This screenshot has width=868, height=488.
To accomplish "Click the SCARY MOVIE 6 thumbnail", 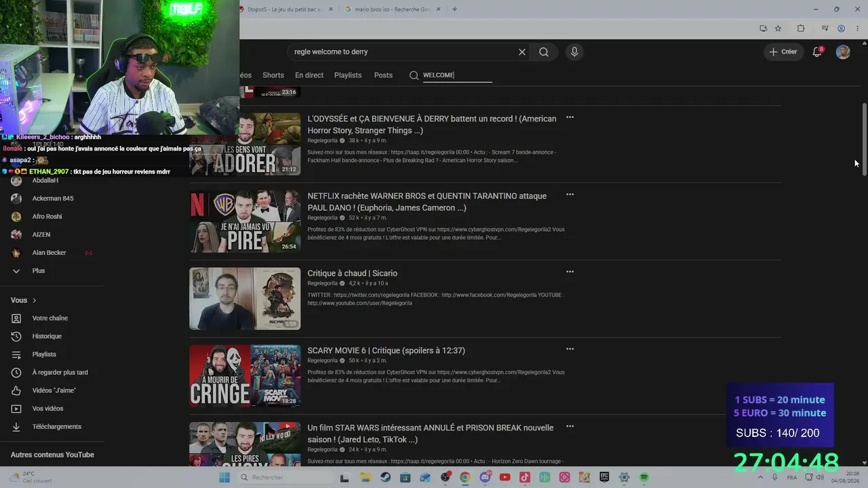I will click(x=245, y=375).
